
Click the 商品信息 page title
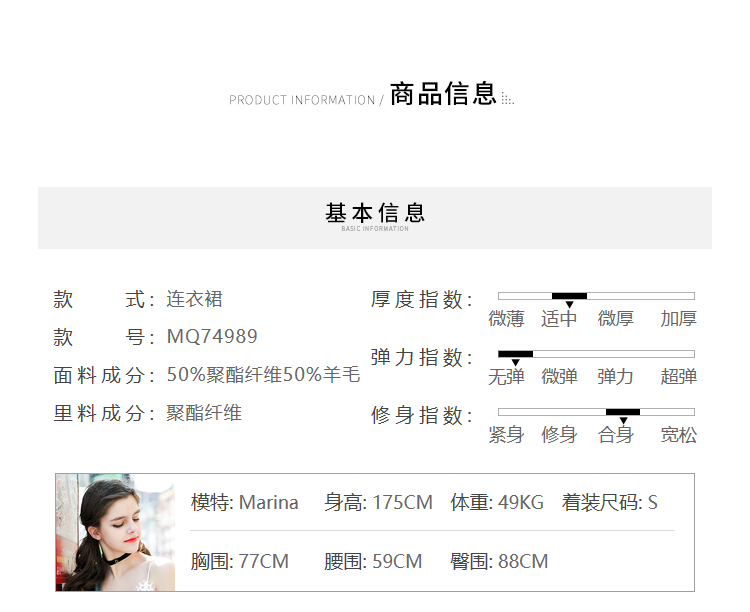(x=443, y=95)
